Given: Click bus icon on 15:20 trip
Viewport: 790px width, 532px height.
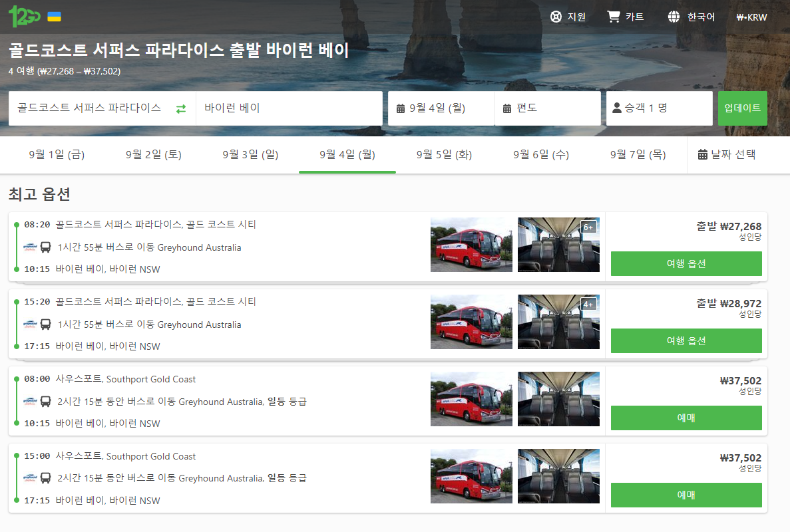Looking at the screenshot, I should tap(45, 324).
